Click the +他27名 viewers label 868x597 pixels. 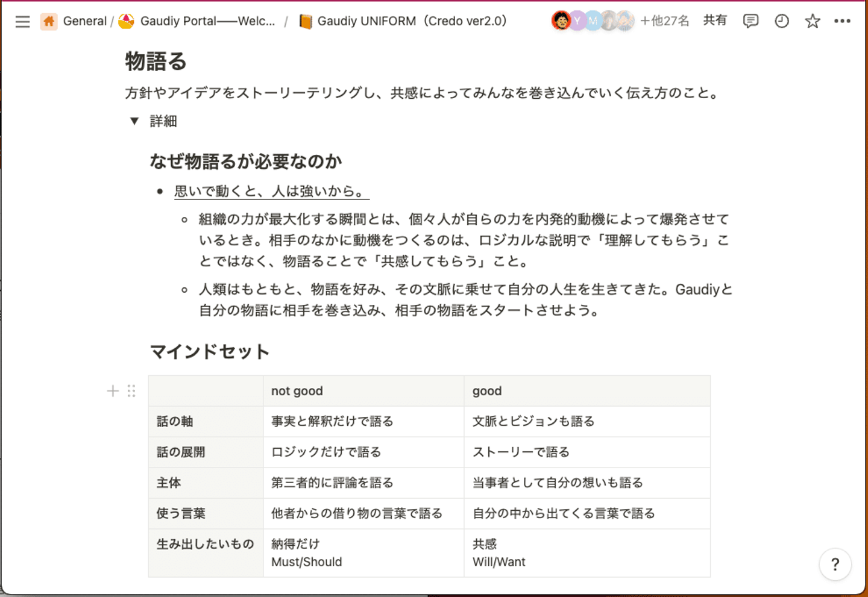(x=664, y=21)
